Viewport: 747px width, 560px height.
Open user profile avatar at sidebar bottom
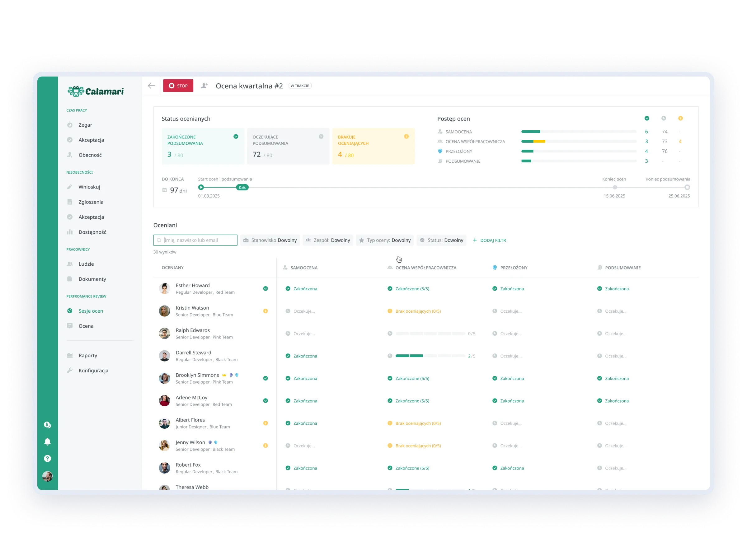coord(47,476)
